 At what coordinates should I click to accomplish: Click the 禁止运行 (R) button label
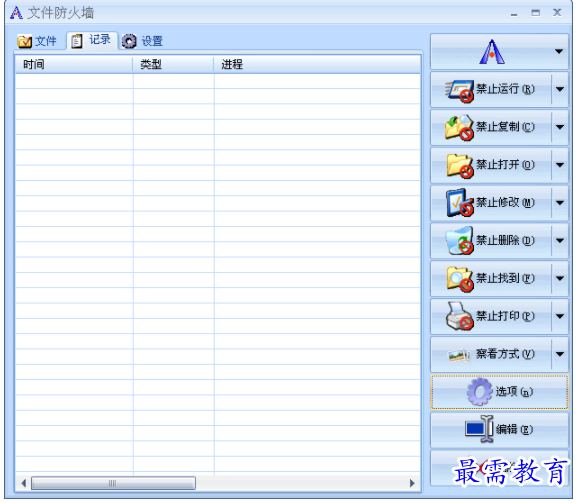(x=505, y=89)
